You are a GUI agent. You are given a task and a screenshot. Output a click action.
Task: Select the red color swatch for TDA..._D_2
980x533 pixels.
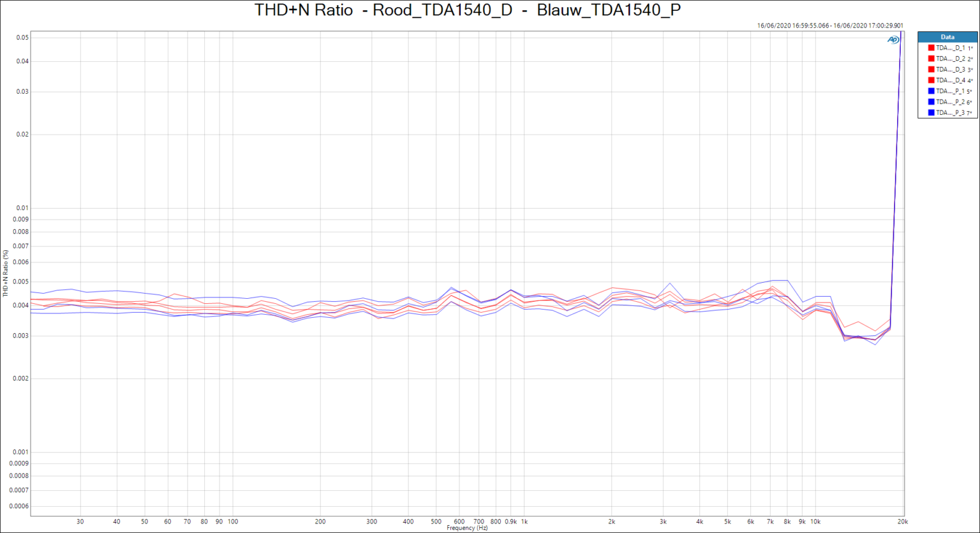point(931,58)
